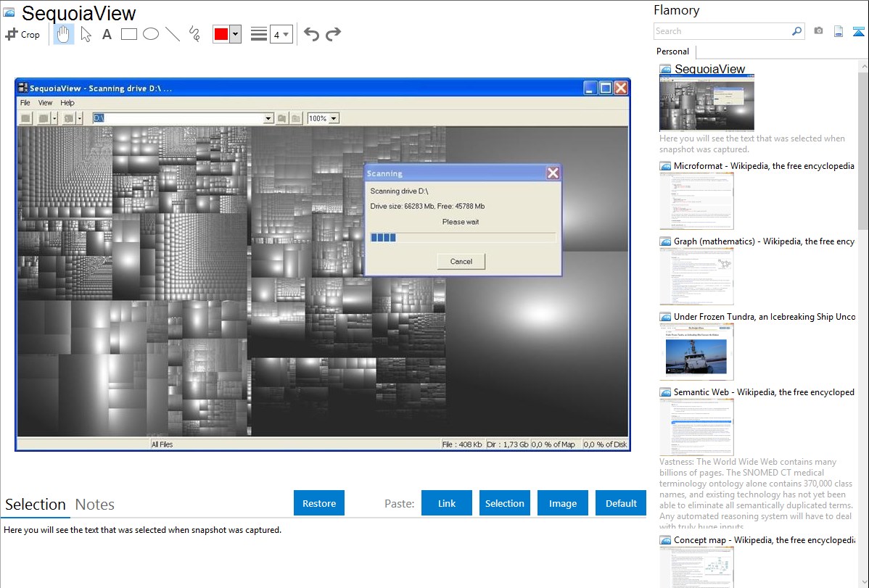Screen dimensions: 869x588
Task: Select the Crop tool
Action: 23,34
